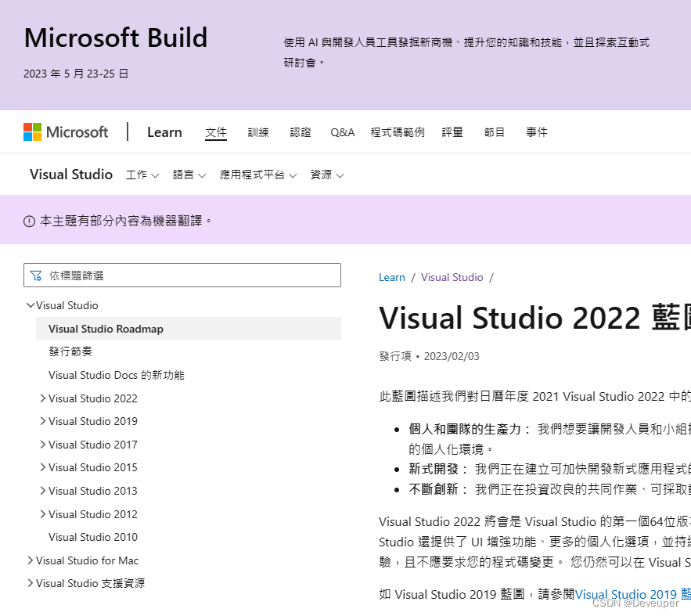Image resolution: width=691 pixels, height=616 pixels.
Task: Open the 認證 navigation item
Action: [x=301, y=132]
